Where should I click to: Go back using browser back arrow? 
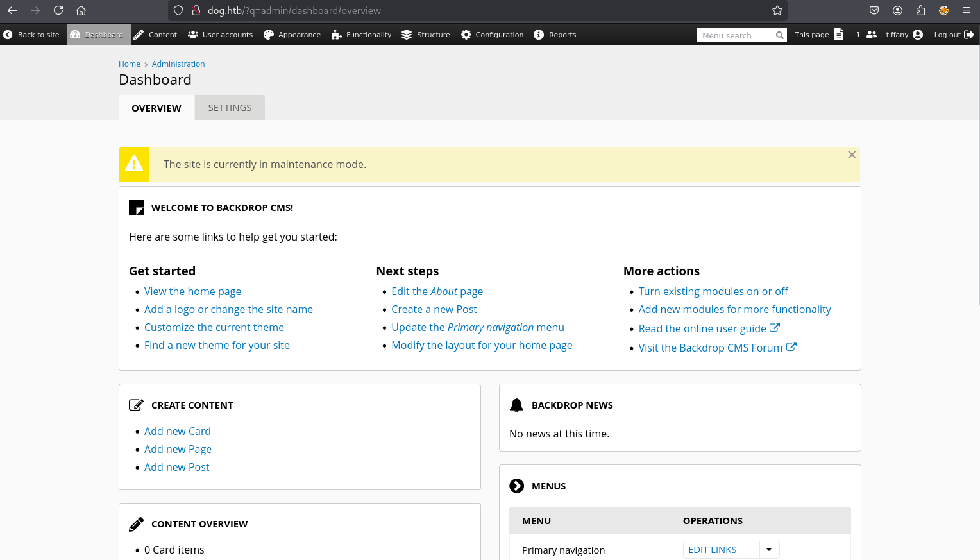coord(12,10)
